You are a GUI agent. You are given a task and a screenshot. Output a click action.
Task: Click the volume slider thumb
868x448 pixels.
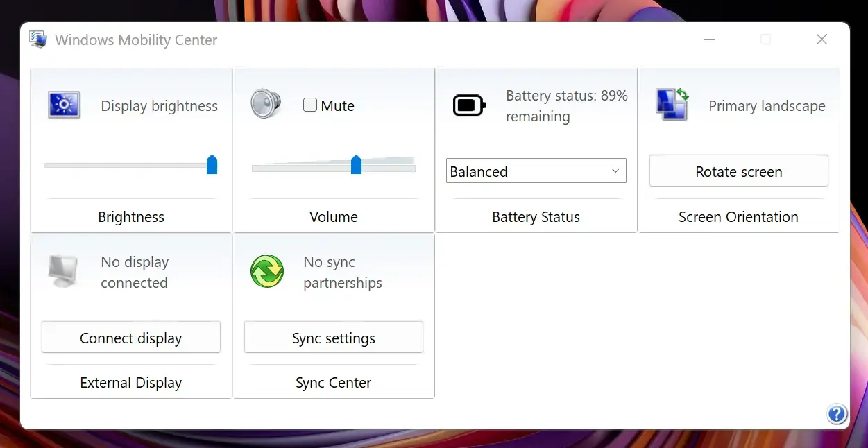point(356,164)
